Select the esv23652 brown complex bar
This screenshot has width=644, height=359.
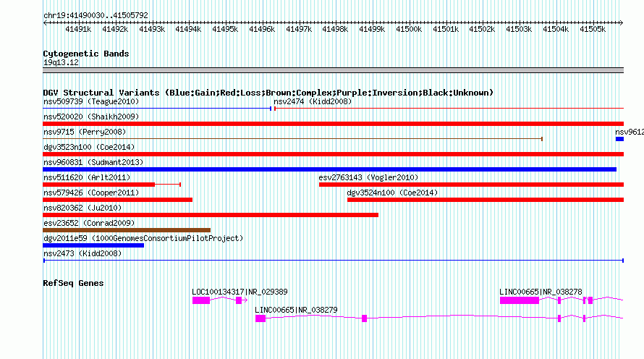(127, 230)
